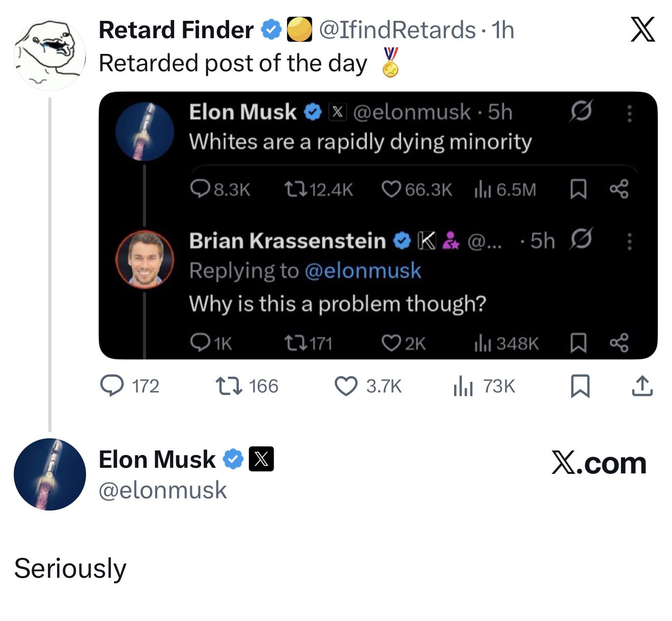Toggle the bookmark on the 73K-view post

tap(581, 386)
